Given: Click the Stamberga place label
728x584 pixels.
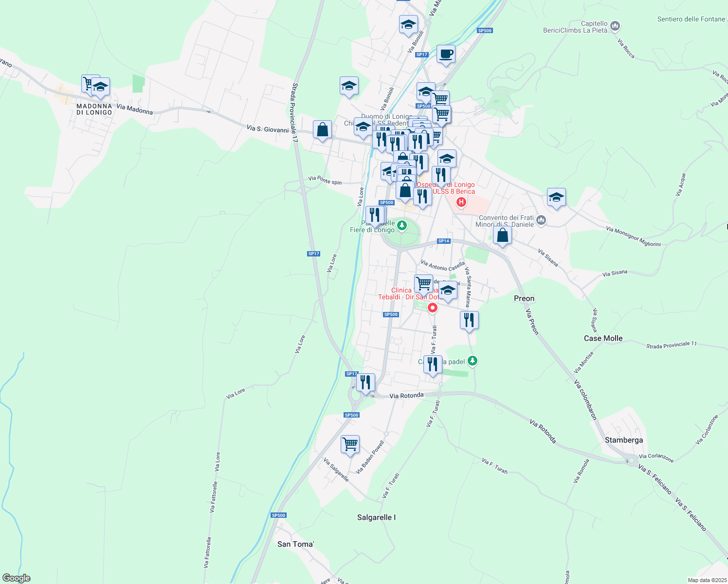Looking at the screenshot, I should click(623, 440).
